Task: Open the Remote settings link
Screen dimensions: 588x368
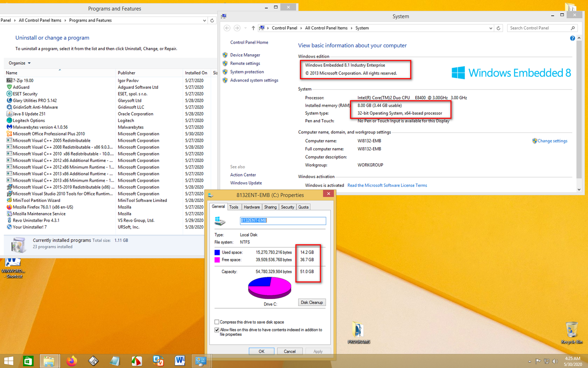Action: pos(245,63)
